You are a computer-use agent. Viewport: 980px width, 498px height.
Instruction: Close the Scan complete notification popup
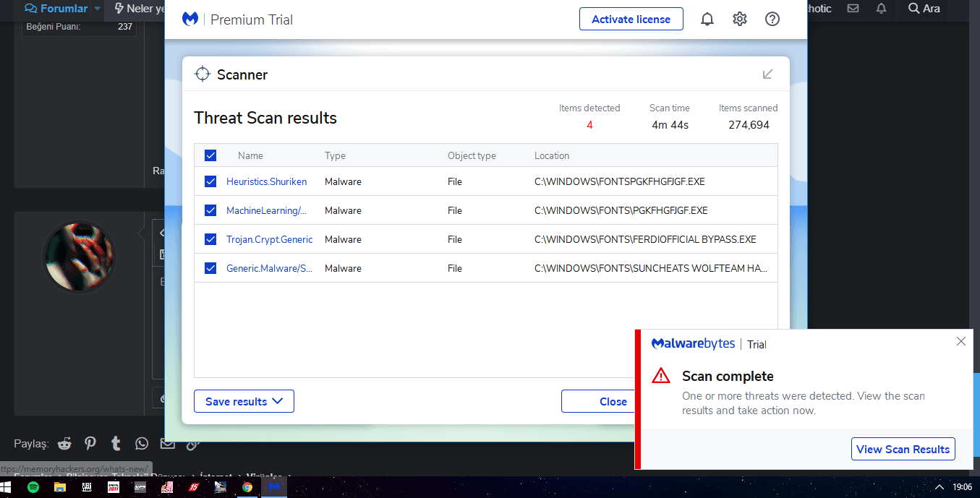point(960,341)
